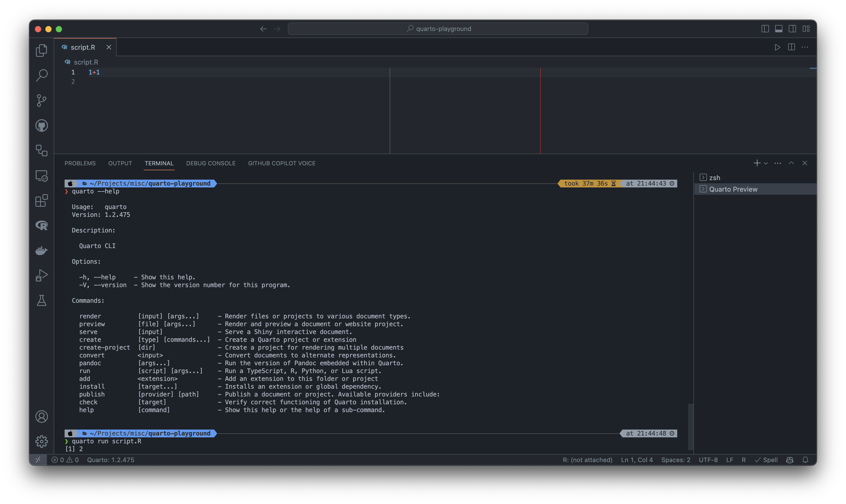The height and width of the screenshot is (504, 846).
Task: Switch to the PROBLEMS tab
Action: pyautogui.click(x=80, y=163)
